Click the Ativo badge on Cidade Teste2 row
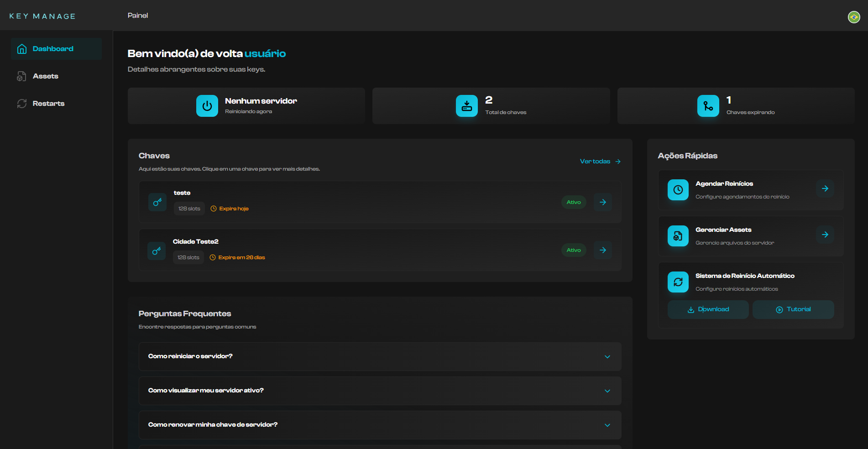This screenshot has height=449, width=868. (574, 250)
